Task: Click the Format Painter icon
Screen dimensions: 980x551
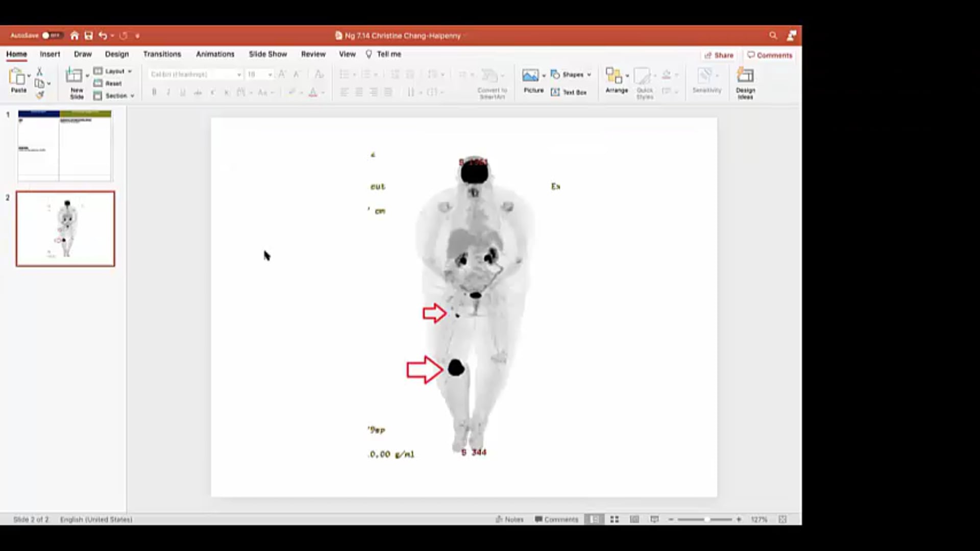Action: coord(40,94)
